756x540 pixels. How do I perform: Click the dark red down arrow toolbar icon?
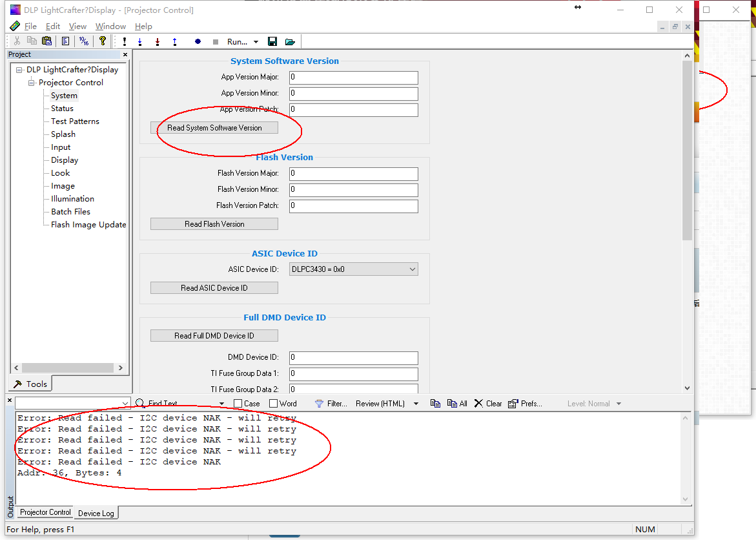[x=157, y=42]
